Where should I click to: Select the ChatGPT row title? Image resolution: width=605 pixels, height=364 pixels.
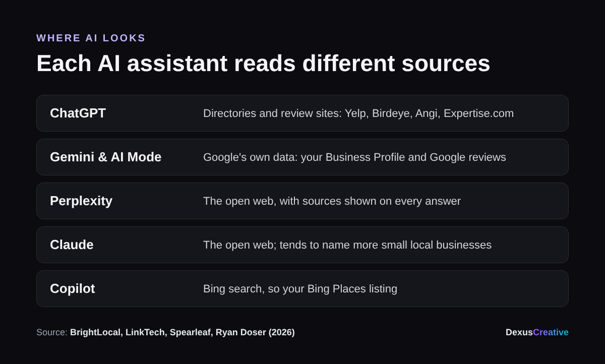[78, 113]
